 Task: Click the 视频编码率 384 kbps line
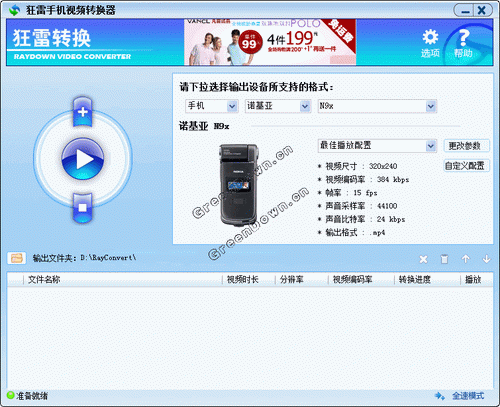coord(364,179)
